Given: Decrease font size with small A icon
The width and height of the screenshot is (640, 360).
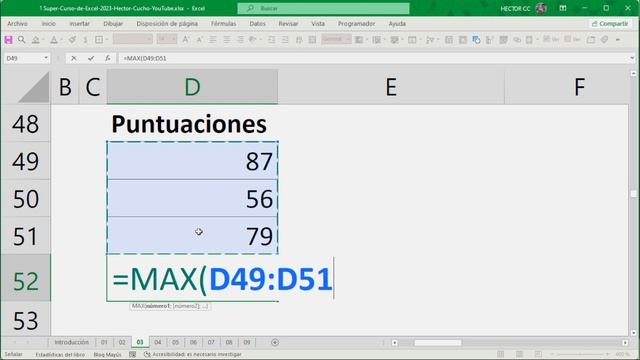Looking at the screenshot, I should click(199, 40).
